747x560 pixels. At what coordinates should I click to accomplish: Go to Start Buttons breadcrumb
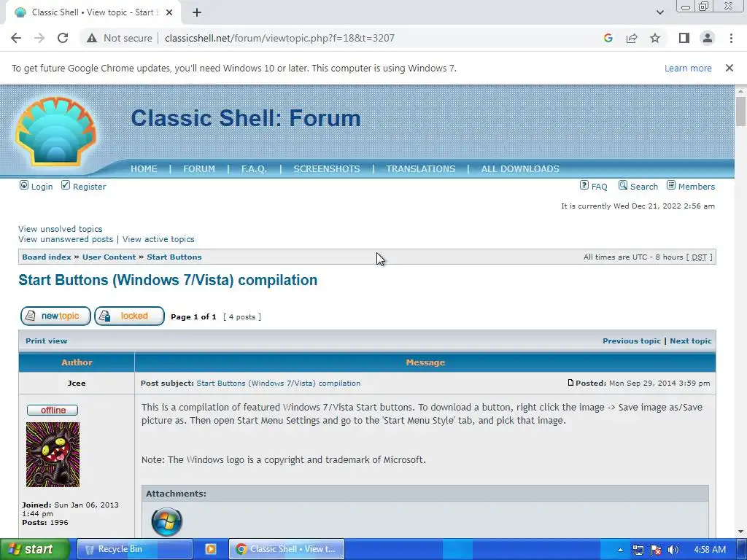(174, 257)
